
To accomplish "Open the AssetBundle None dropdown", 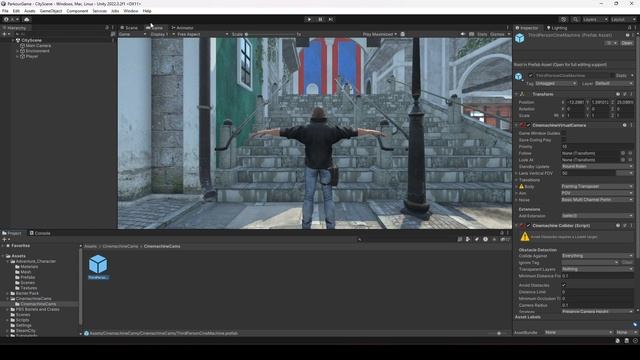I will pos(578,332).
